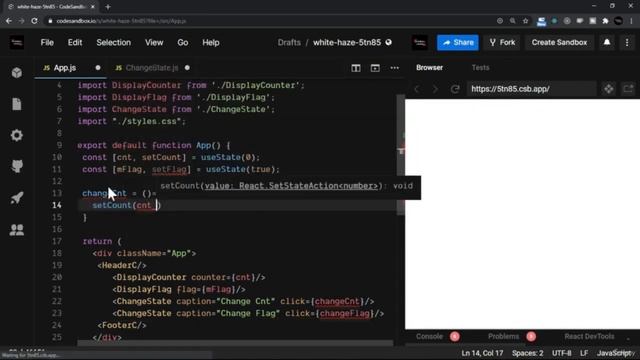Open the View menu
This screenshot has width=640, height=360.
click(x=154, y=42)
